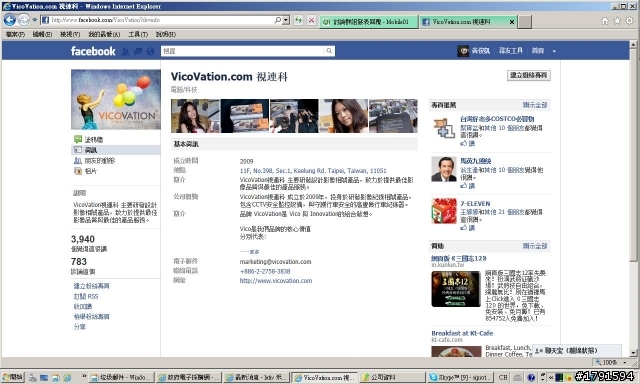640x384 pixels.
Task: Select the highlighted info item in sidebar
Action: [116, 150]
